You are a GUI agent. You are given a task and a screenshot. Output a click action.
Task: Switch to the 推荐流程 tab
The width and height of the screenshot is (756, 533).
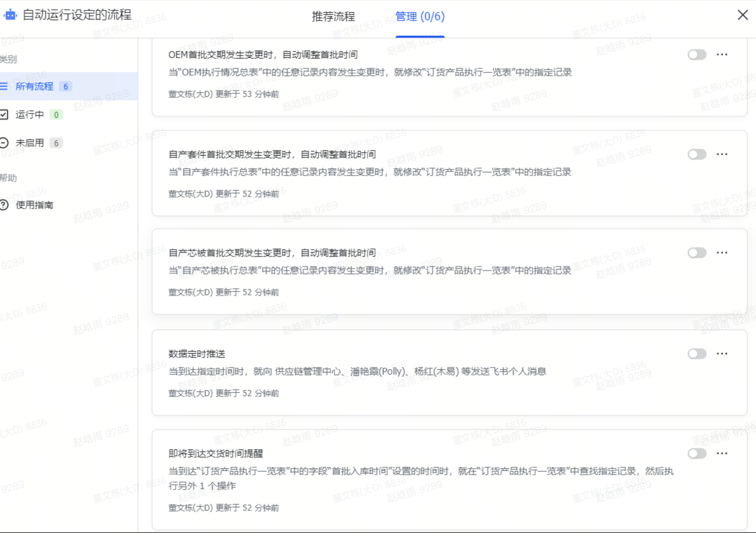coord(333,16)
